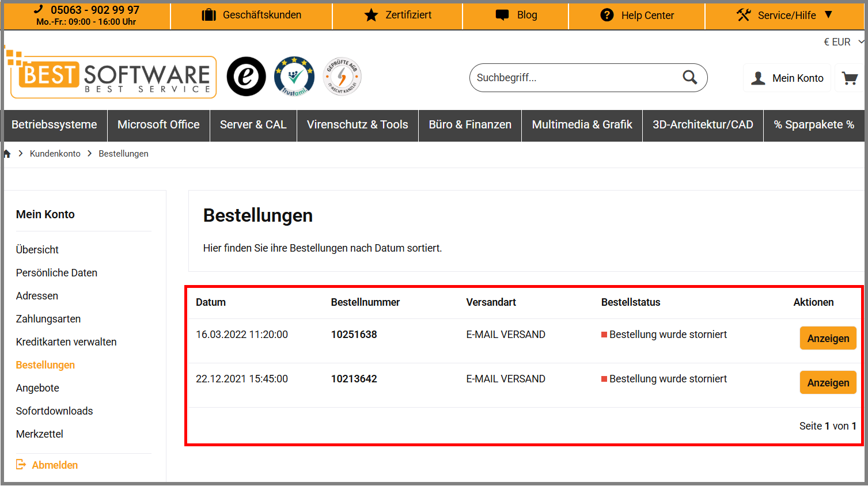Screen dimensions: 868x486
Task: Open the Büro & Finanzen menu
Action: (470, 125)
